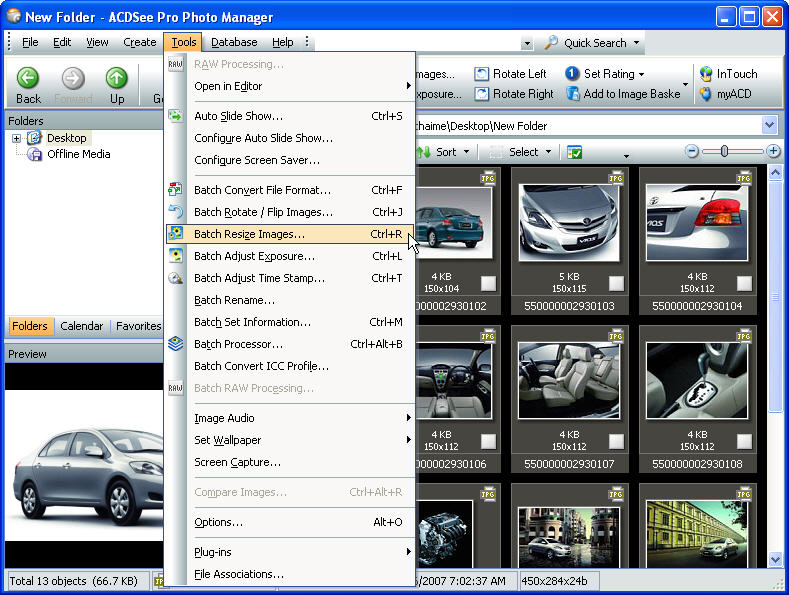Switch to the Calendar tab
The height and width of the screenshot is (595, 789).
point(81,326)
